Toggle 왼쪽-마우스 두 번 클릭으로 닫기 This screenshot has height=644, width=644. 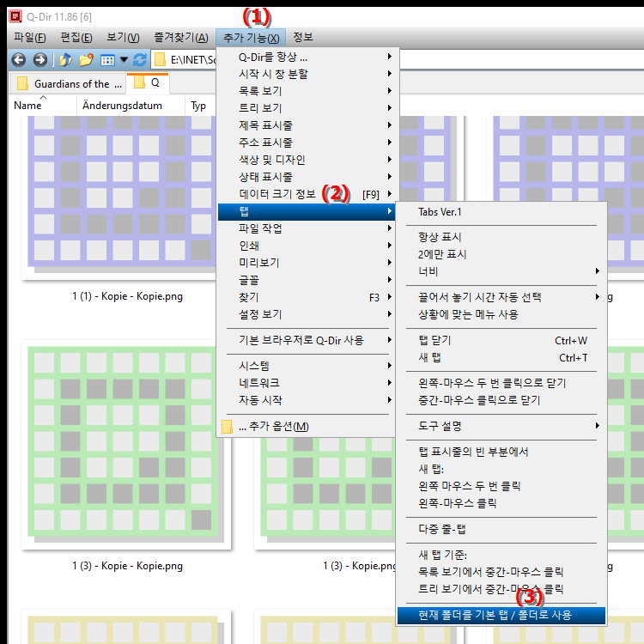pyautogui.click(x=501, y=383)
